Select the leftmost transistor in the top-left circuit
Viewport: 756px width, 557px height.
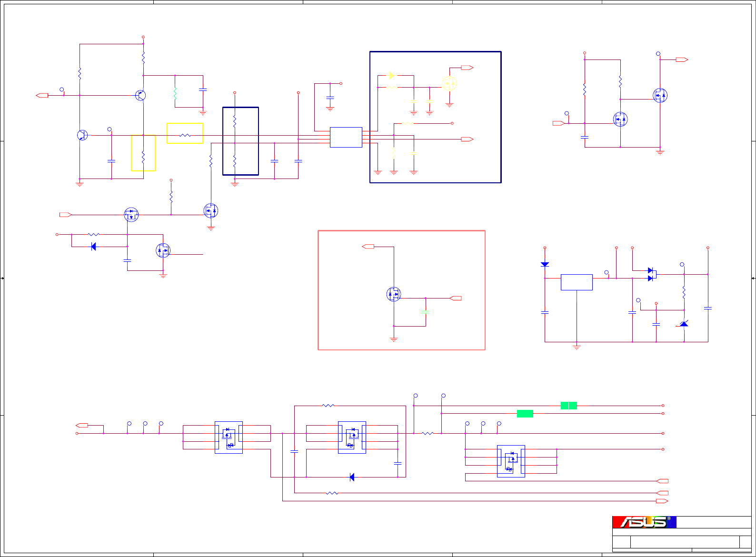[82, 135]
